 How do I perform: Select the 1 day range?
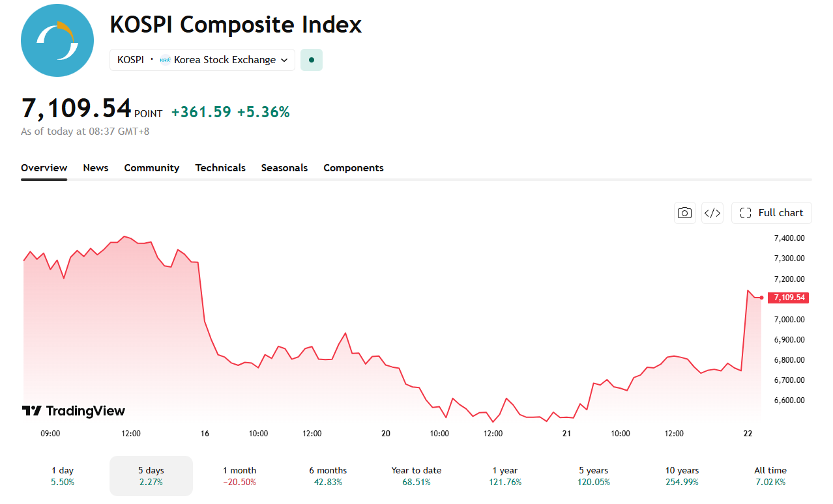[x=63, y=476]
